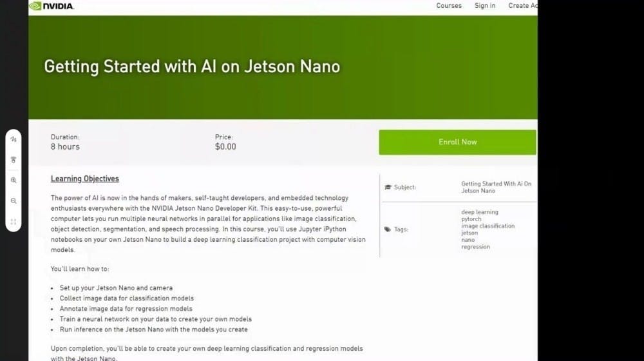Open the Courses menu item
644x361 pixels.
pyautogui.click(x=449, y=6)
